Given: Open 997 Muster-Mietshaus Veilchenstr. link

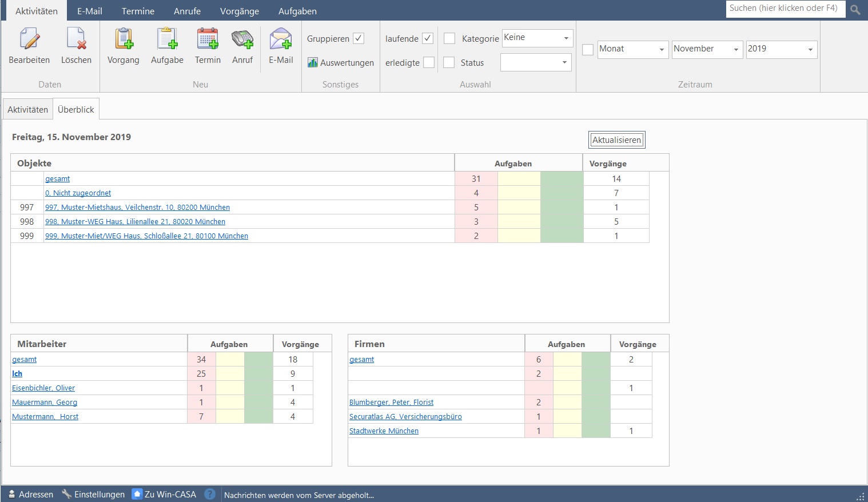Looking at the screenshot, I should [138, 208].
